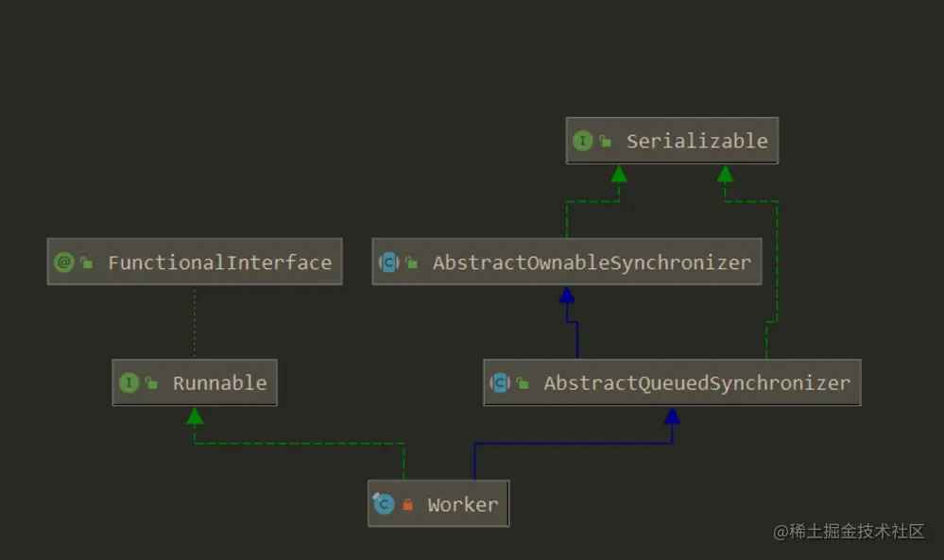
Task: Click the green lock icon beside FunctionalInterface
Action: pos(87,263)
